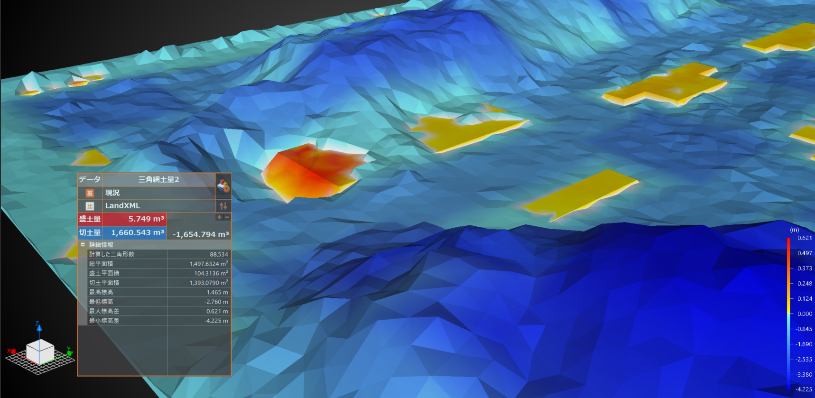Click the fill area value 104.3136 m²
Image resolution: width=815 pixels, height=398 pixels.
point(211,273)
